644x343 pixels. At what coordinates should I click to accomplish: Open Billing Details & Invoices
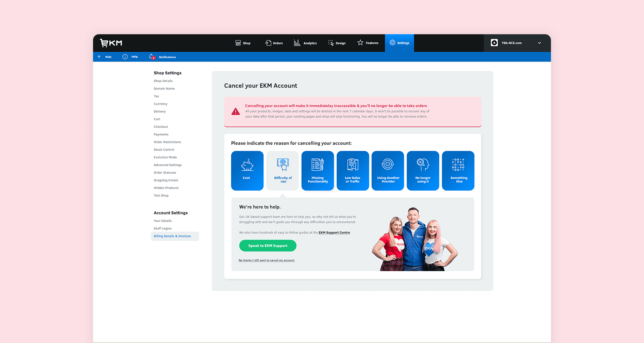pyautogui.click(x=175, y=236)
